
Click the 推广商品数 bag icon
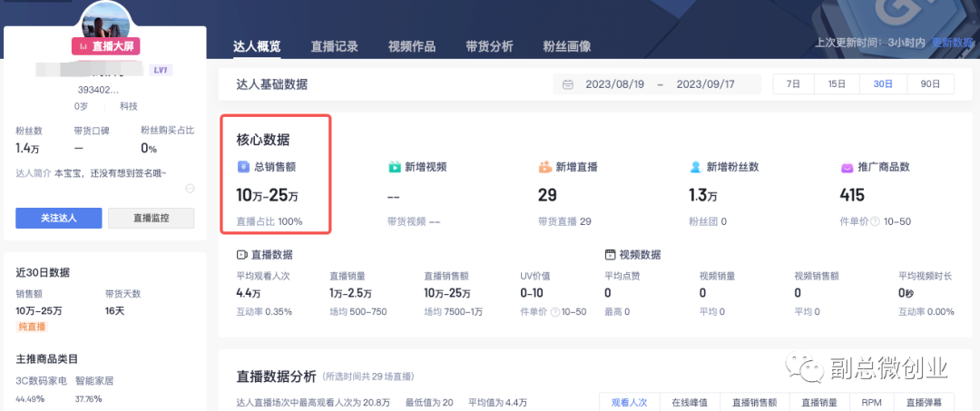(x=847, y=167)
